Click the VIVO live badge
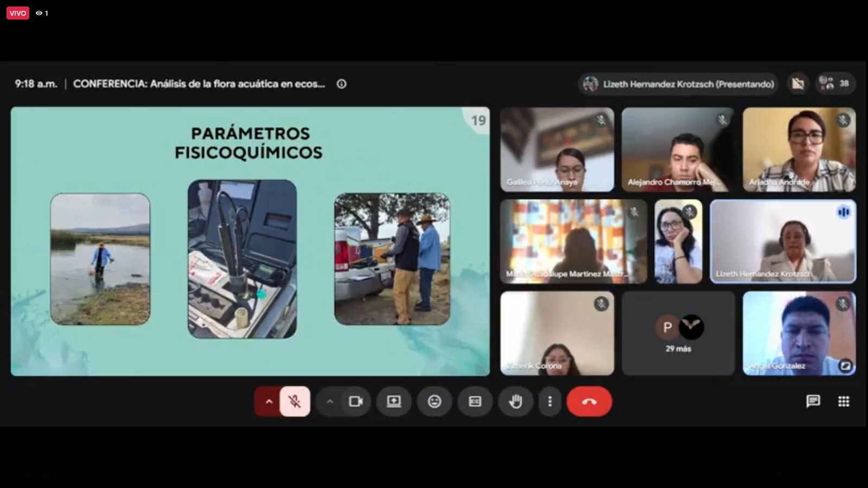This screenshot has width=868, height=488. coord(18,13)
